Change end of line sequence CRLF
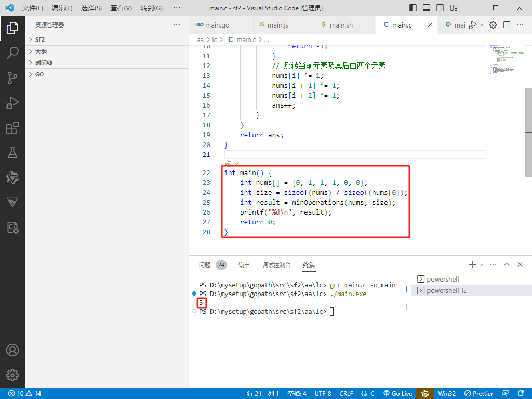 pyautogui.click(x=346, y=394)
